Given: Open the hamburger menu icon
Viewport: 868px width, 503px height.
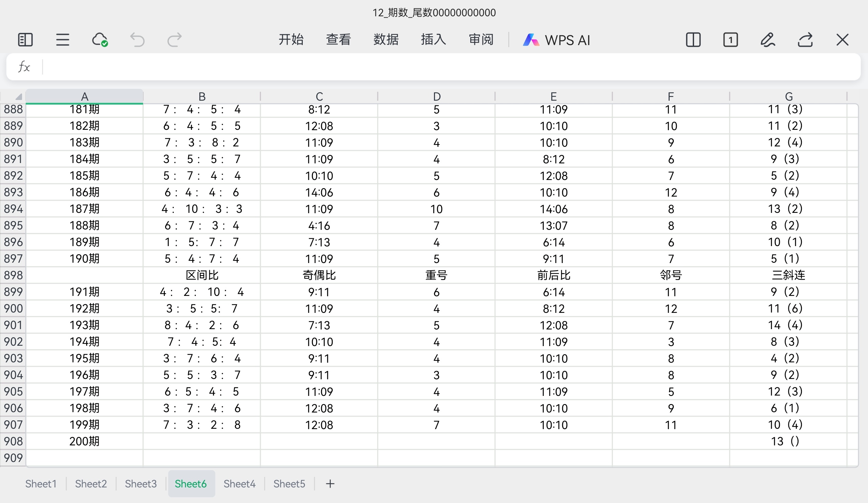Looking at the screenshot, I should (62, 40).
